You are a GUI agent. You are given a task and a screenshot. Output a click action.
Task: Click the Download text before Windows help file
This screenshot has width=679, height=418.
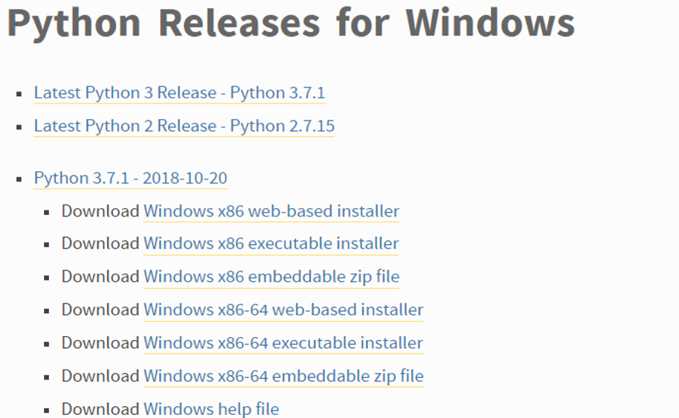[x=100, y=409]
